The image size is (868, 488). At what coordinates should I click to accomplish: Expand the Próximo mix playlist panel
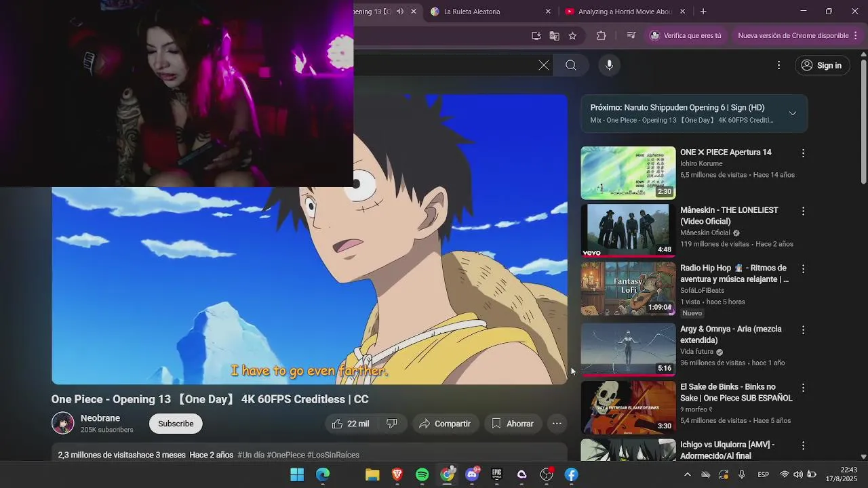coord(792,113)
